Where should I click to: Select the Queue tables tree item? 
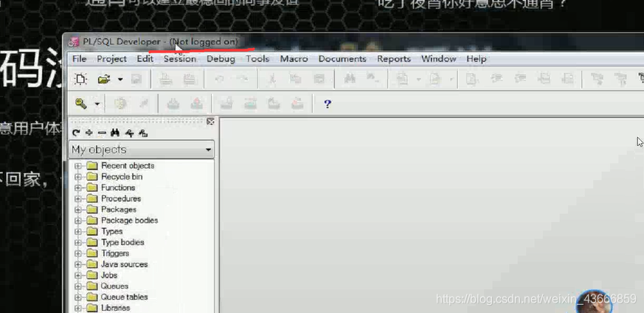[124, 297]
